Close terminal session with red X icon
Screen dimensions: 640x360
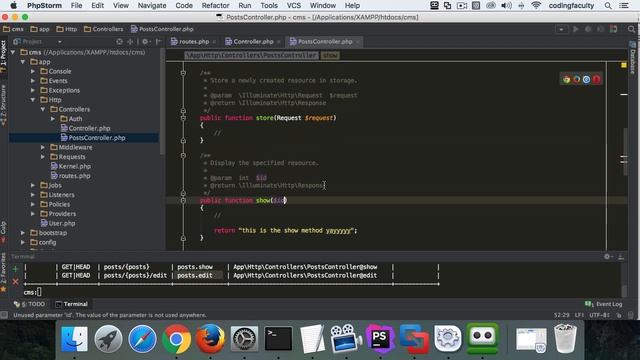pos(16,282)
